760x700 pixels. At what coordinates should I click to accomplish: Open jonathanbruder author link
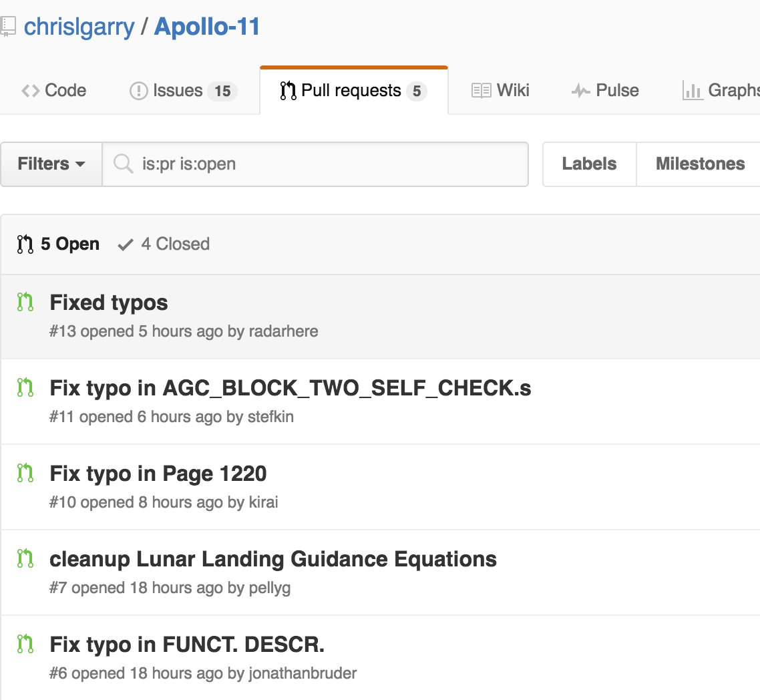[x=303, y=673]
